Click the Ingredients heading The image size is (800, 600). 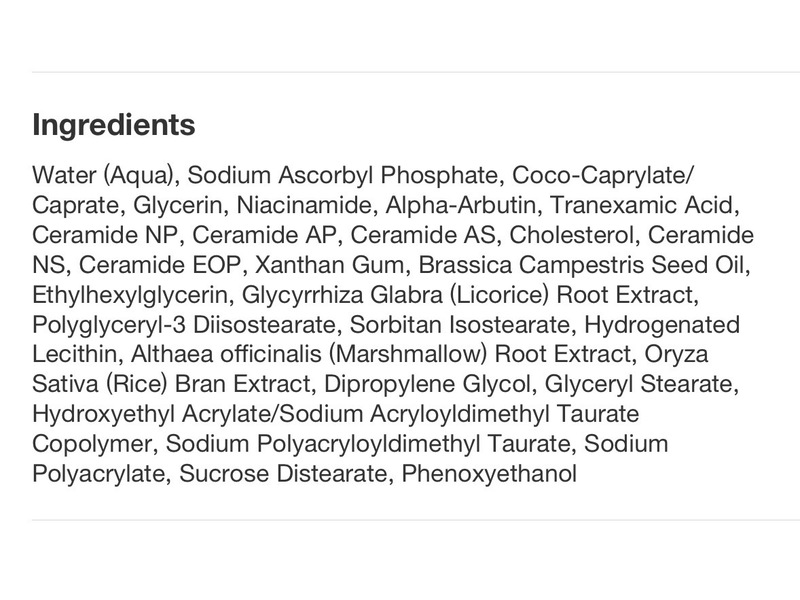pos(113,126)
